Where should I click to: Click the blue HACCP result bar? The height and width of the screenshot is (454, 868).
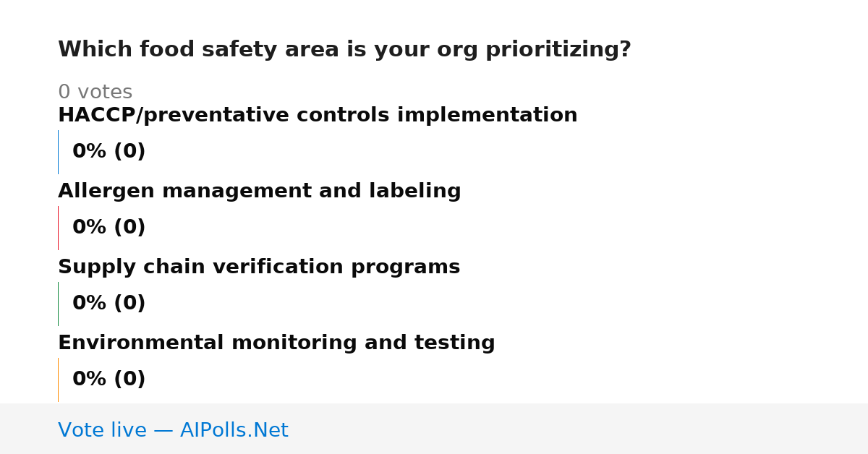(x=58, y=152)
